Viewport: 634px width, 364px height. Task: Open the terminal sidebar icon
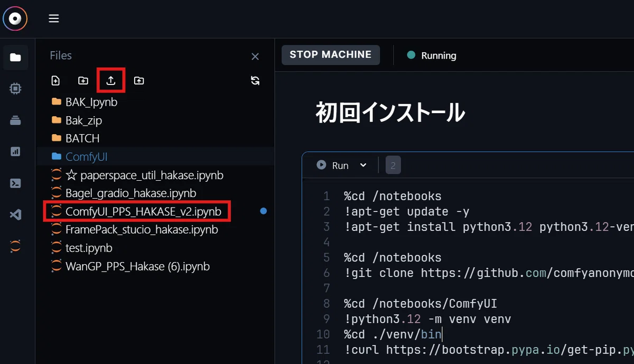click(x=16, y=183)
